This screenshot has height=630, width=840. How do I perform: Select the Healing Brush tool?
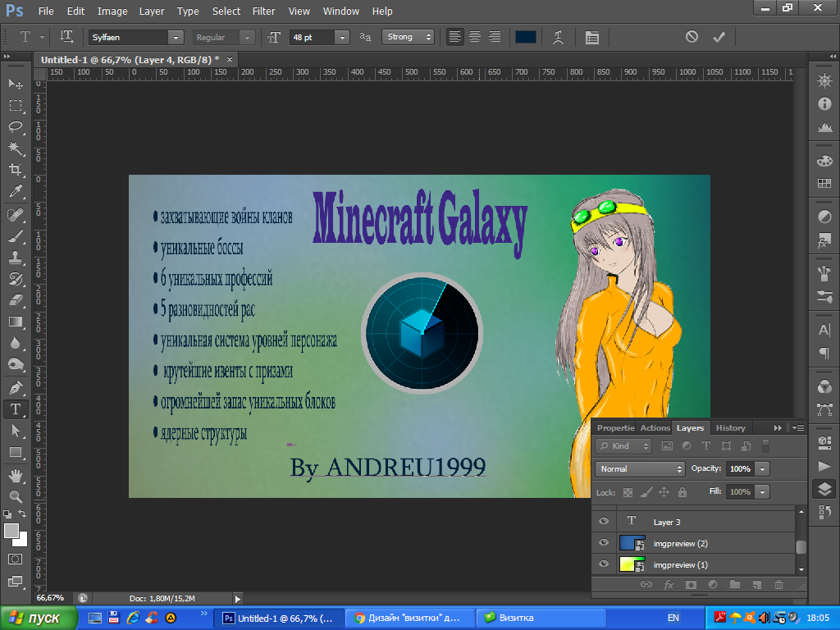pyautogui.click(x=16, y=215)
